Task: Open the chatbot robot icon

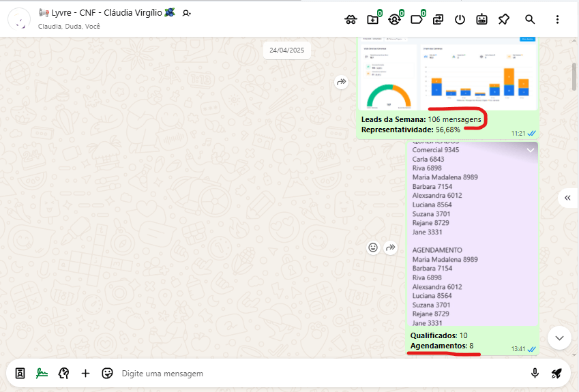Action: [x=481, y=19]
